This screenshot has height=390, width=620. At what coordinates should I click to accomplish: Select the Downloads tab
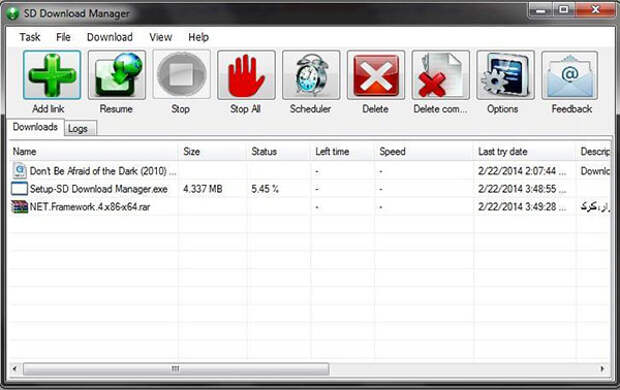coord(35,127)
